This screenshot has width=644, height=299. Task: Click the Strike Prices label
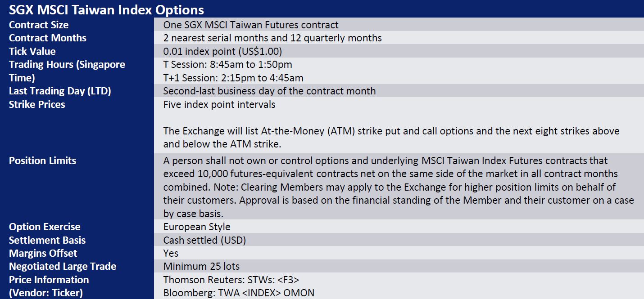[x=37, y=104]
